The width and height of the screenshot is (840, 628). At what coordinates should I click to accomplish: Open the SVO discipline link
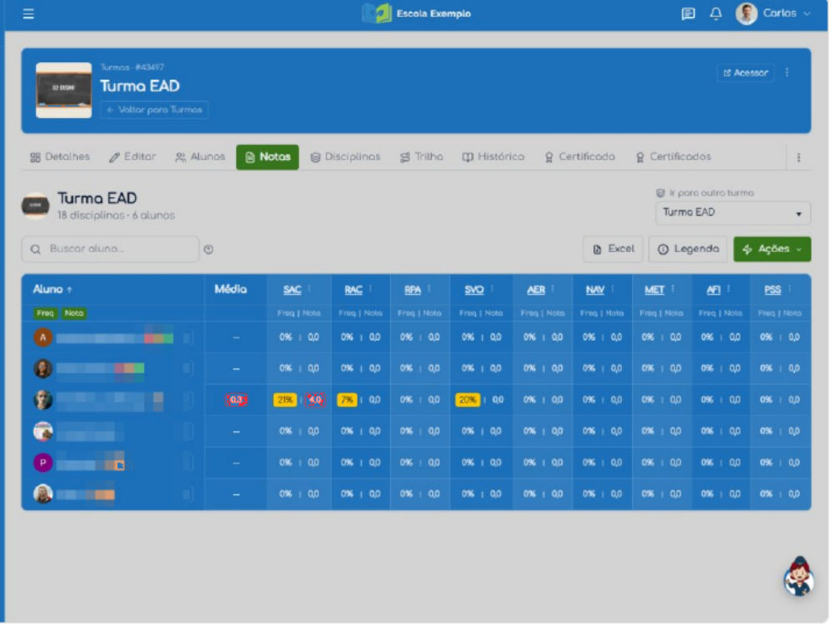[x=474, y=290]
